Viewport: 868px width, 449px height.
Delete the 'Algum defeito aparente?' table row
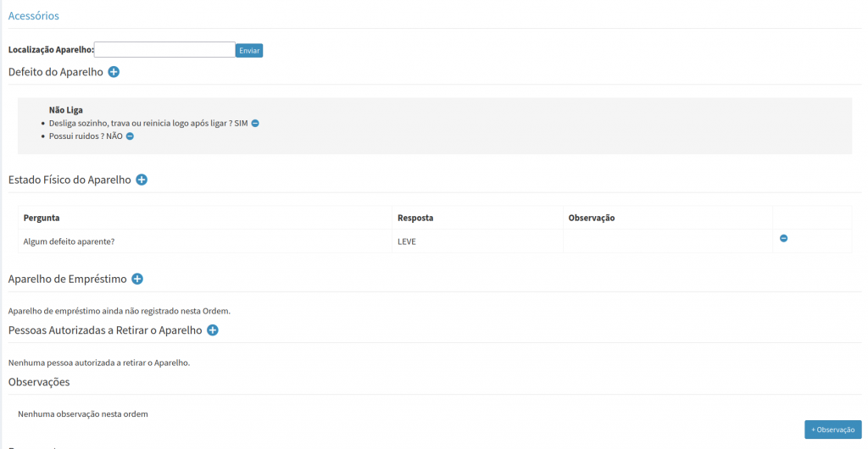(x=783, y=239)
